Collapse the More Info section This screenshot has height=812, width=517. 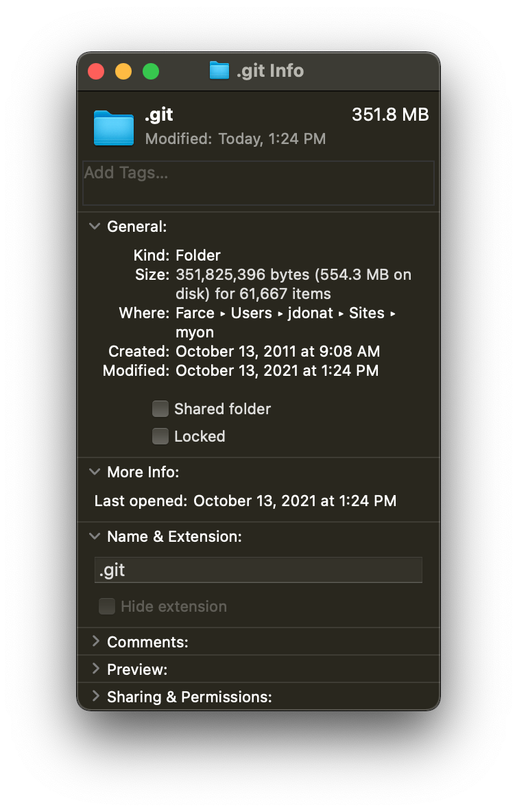tap(95, 472)
